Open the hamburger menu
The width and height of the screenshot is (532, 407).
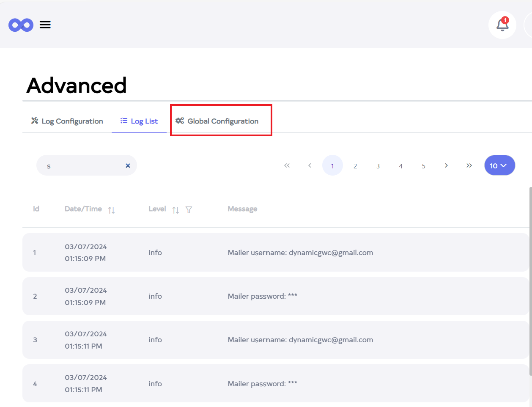tap(45, 25)
